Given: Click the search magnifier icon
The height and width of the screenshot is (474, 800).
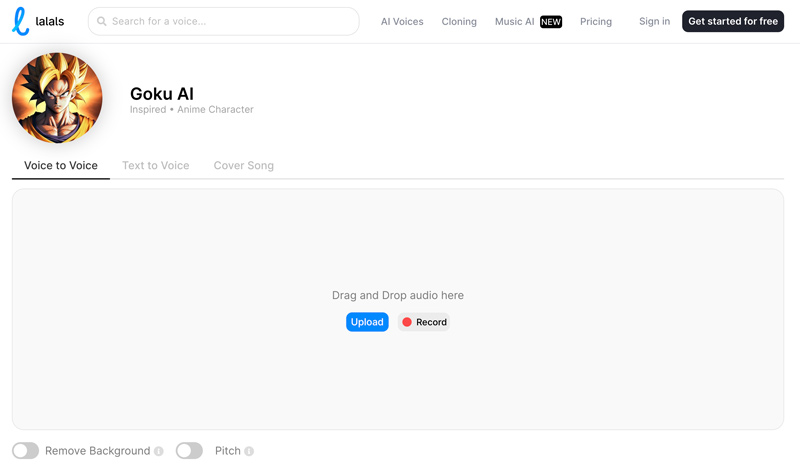Looking at the screenshot, I should (102, 21).
